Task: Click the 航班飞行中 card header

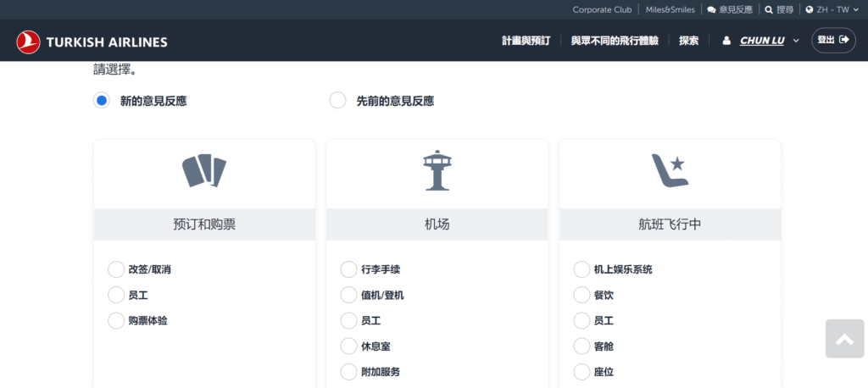Action: pyautogui.click(x=670, y=224)
